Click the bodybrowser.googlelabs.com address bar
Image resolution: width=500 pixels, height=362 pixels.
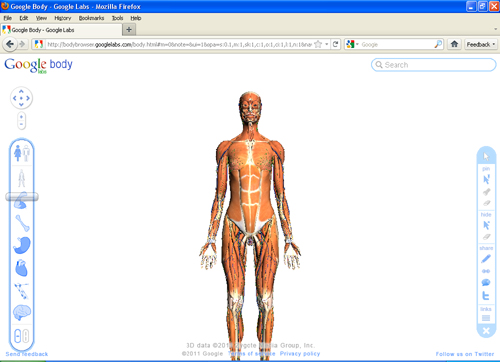pyautogui.click(x=179, y=44)
